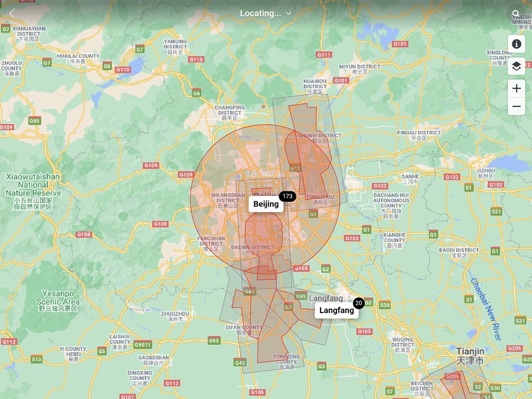
Task: Tap the Locating... title text
Action: pos(260,13)
